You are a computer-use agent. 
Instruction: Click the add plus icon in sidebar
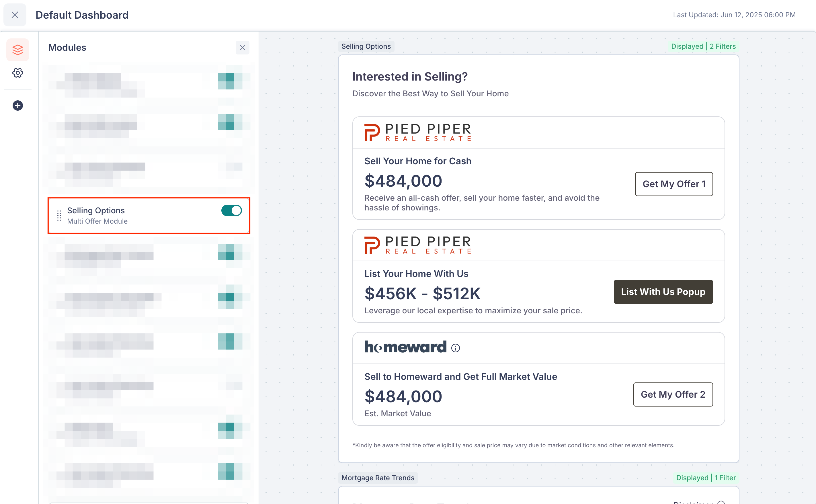pos(18,106)
